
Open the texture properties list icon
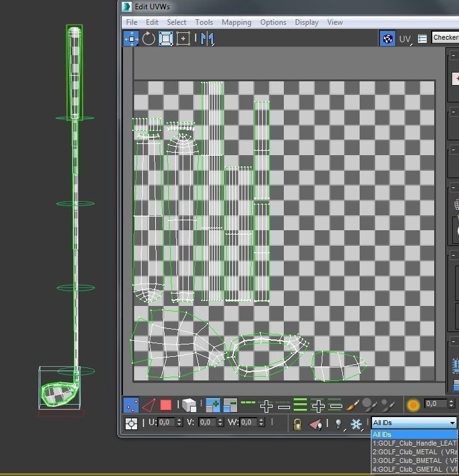click(422, 38)
